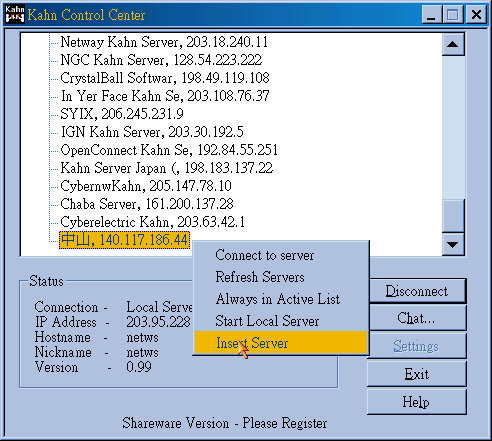
Task: Click the Disconnect button
Action: point(417,291)
